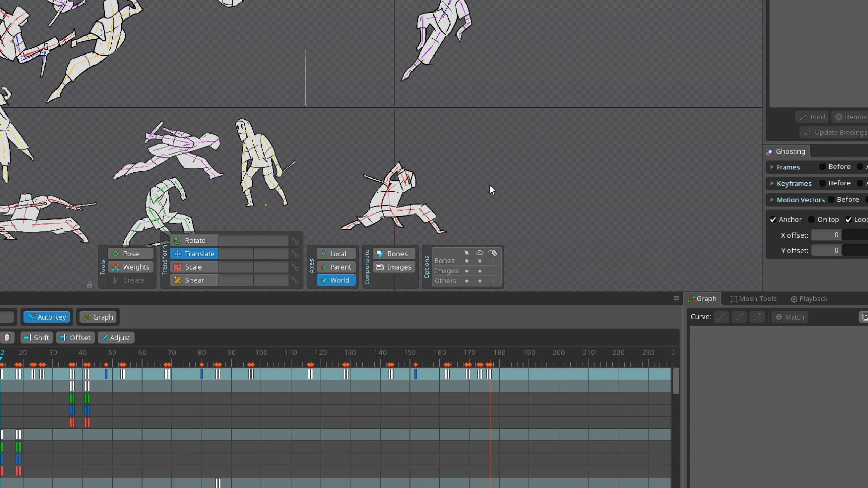This screenshot has width=868, height=488.
Task: Activate the Pose tool
Action: pos(130,254)
